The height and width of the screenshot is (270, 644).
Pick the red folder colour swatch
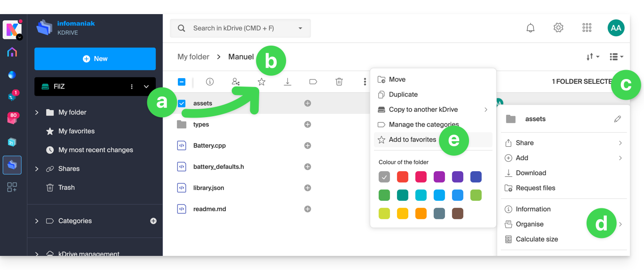click(403, 177)
